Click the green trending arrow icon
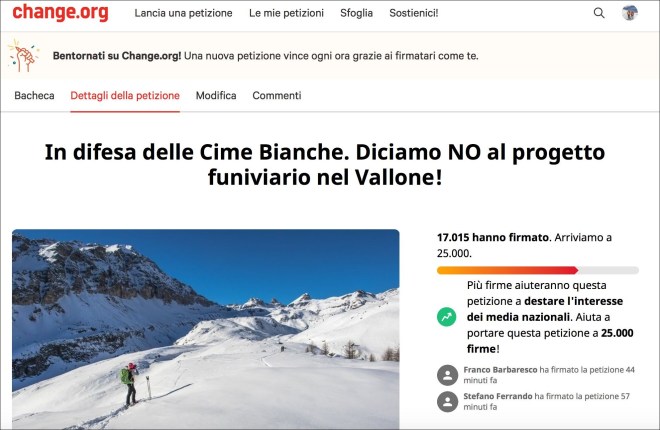Image resolution: width=660 pixels, height=430 pixels. point(447,317)
